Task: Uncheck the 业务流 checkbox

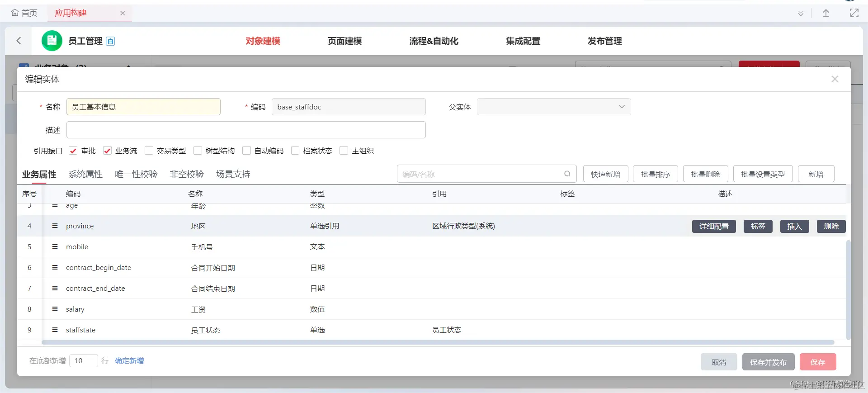Action: pos(107,151)
